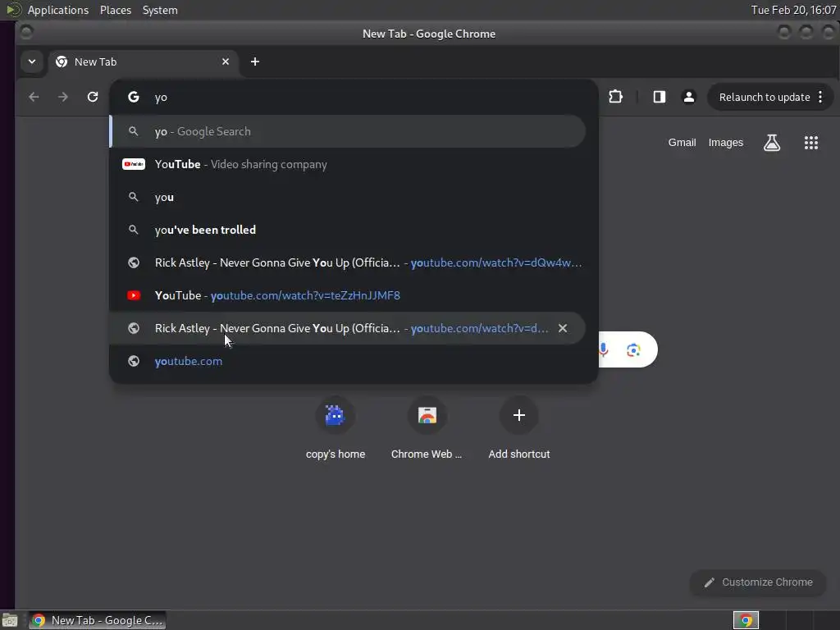The height and width of the screenshot is (630, 840).
Task: Reload the page with the refresh icon
Action: (x=93, y=97)
